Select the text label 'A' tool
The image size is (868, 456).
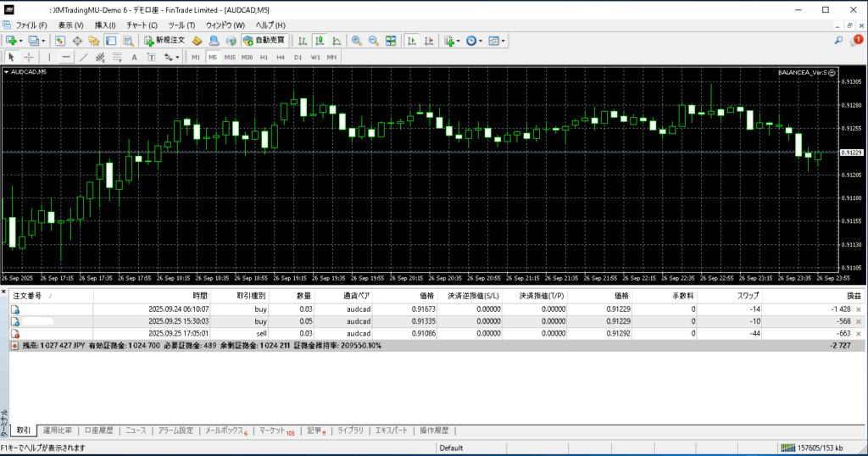pyautogui.click(x=134, y=57)
